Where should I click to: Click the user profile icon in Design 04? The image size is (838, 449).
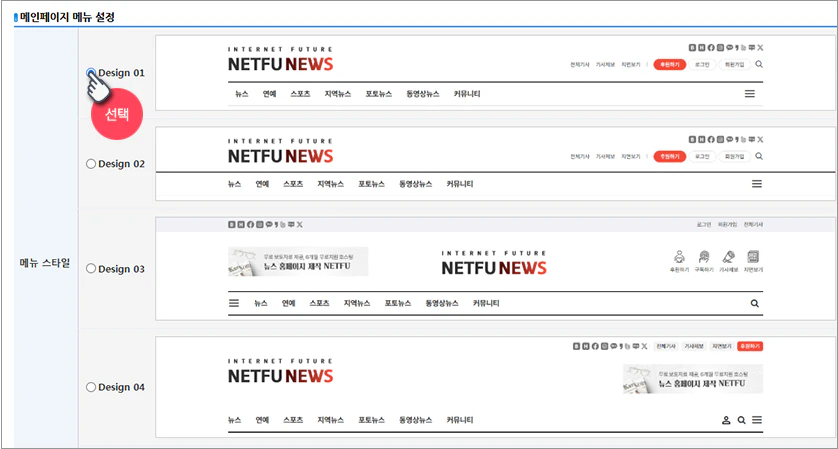point(726,421)
